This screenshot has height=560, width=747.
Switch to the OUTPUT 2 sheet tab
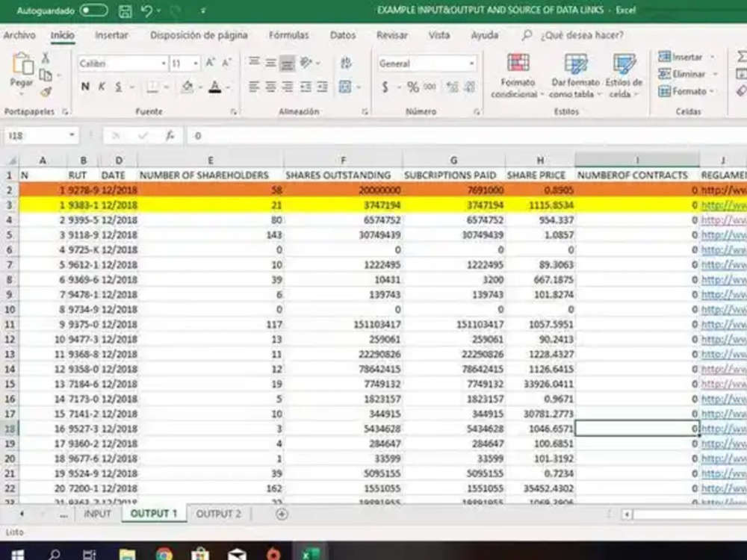click(x=219, y=514)
